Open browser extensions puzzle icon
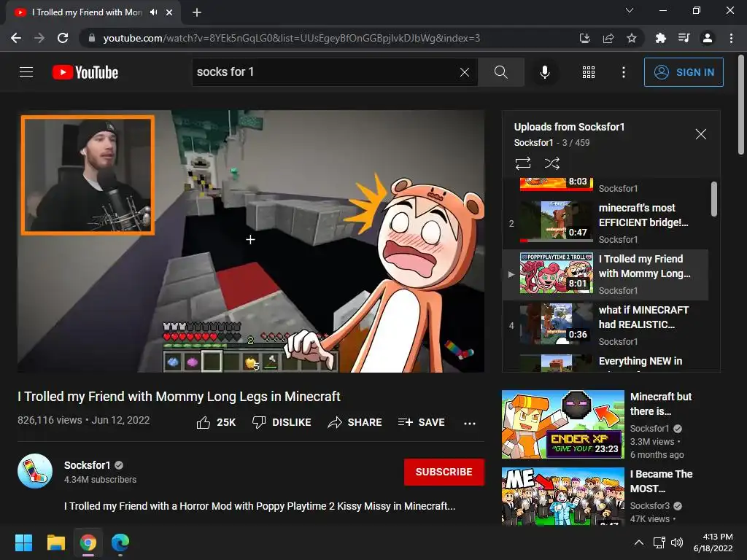Viewport: 747px width, 560px height. 660,38
